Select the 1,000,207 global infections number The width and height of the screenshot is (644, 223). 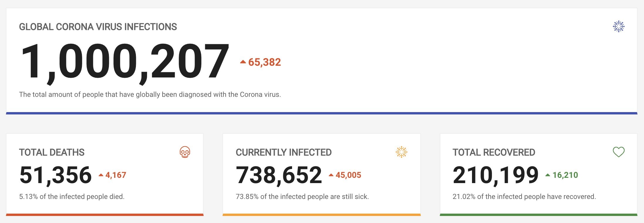click(124, 62)
